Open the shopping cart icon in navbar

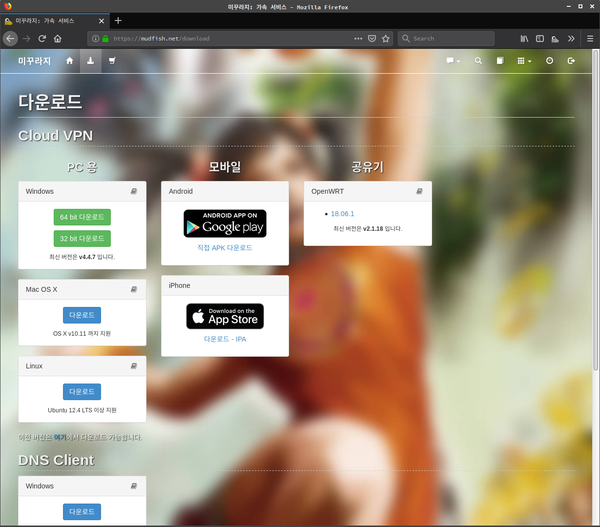pyautogui.click(x=111, y=61)
